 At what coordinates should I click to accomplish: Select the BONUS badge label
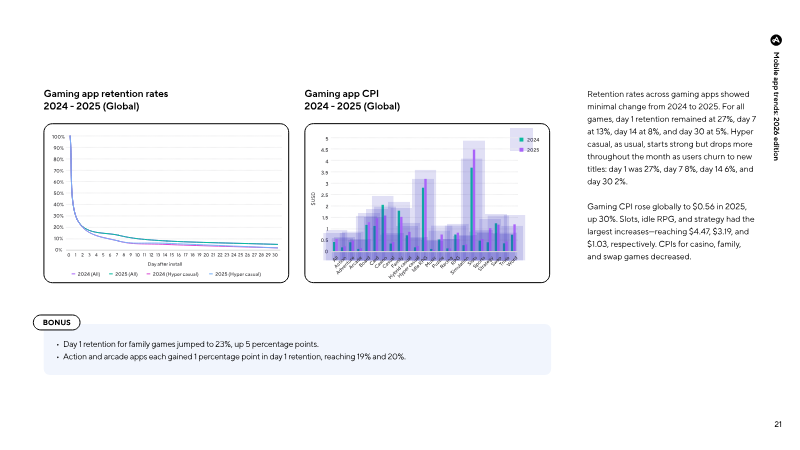click(56, 323)
